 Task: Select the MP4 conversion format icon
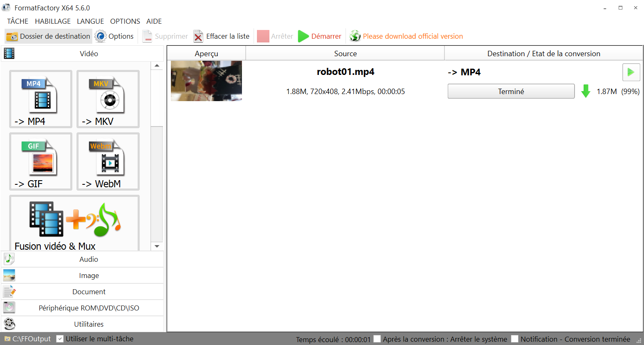[40, 99]
